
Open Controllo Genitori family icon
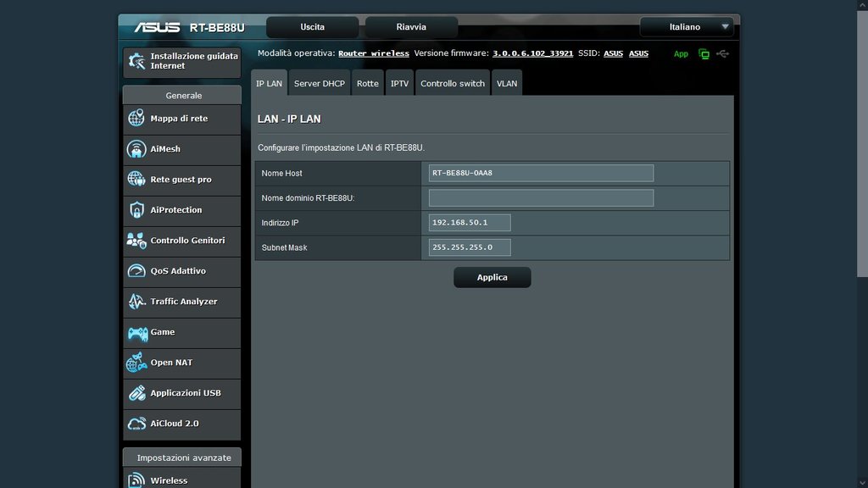(136, 241)
